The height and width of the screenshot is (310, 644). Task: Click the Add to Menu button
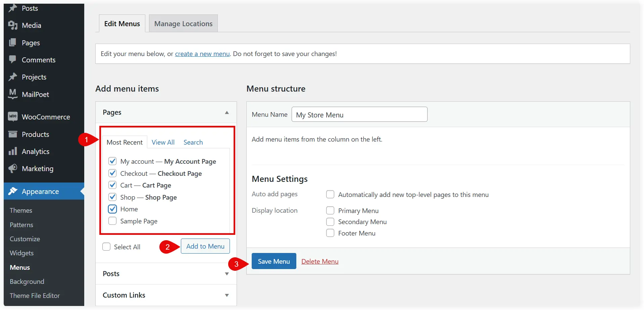pos(205,246)
